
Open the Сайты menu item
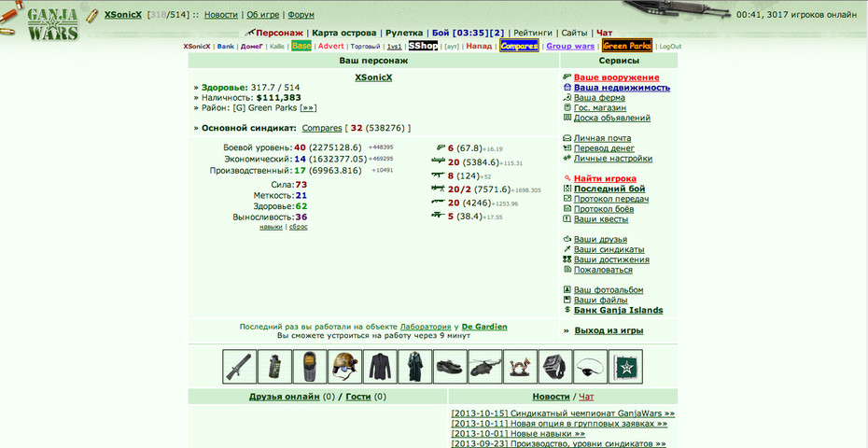pos(573,33)
